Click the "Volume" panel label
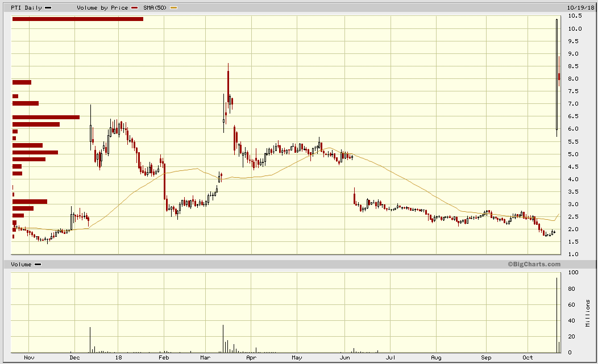 [21, 265]
